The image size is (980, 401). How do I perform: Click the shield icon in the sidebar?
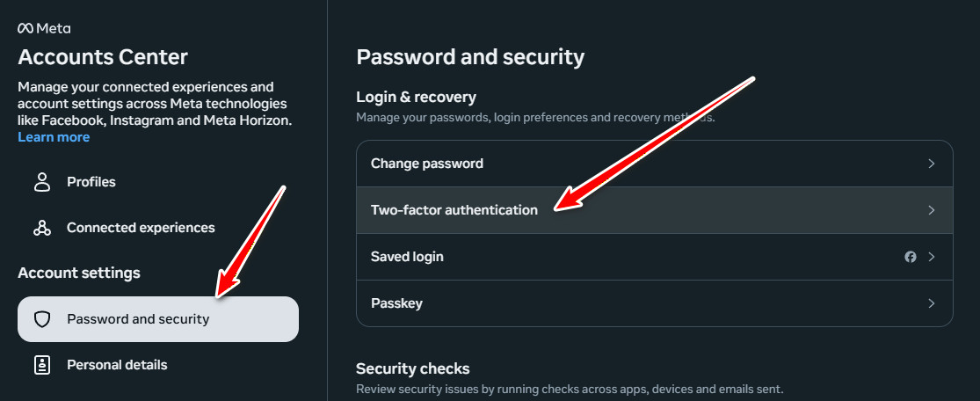pyautogui.click(x=41, y=319)
